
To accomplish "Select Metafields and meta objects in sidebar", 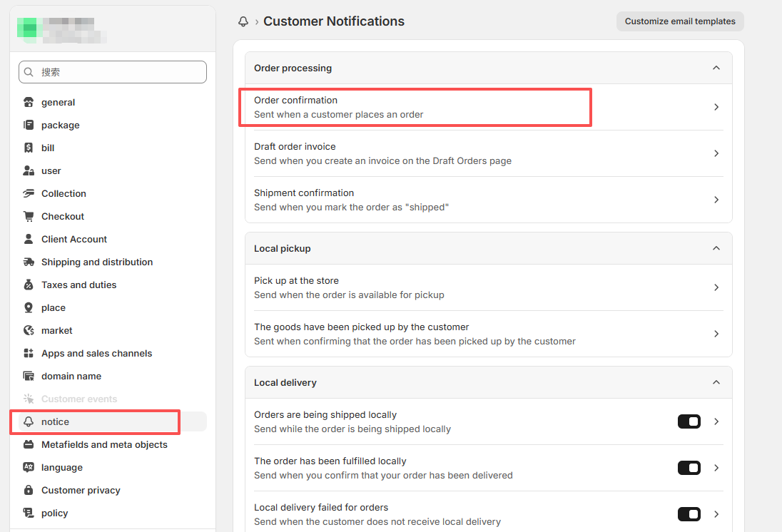I will 104,445.
